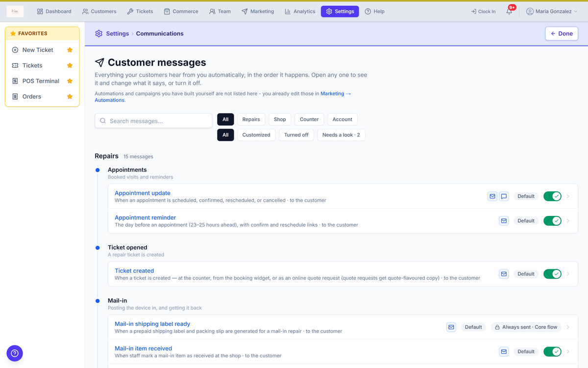
Task: Click the Done button
Action: (x=562, y=33)
